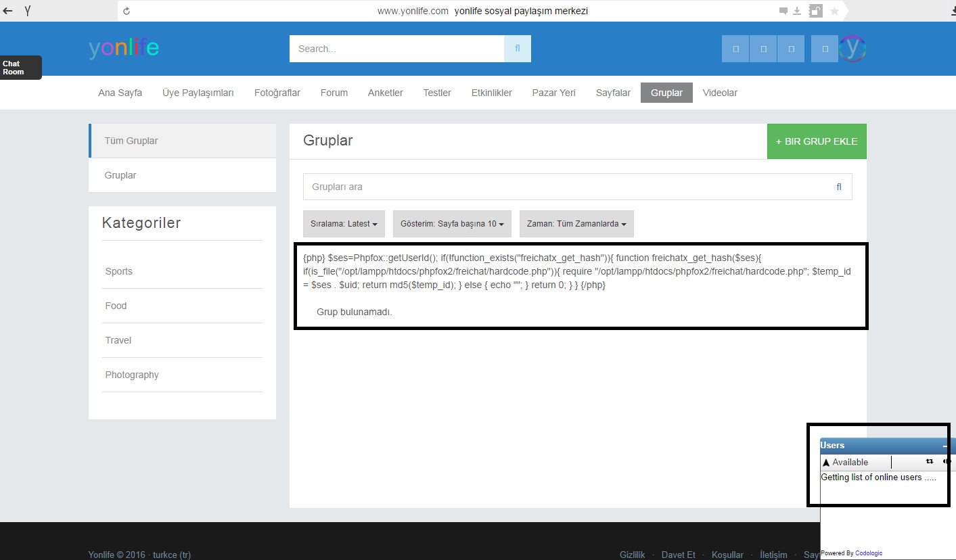Image resolution: width=956 pixels, height=560 pixels.
Task: Open the Sıralama: Latest dropdown
Action: (x=344, y=224)
